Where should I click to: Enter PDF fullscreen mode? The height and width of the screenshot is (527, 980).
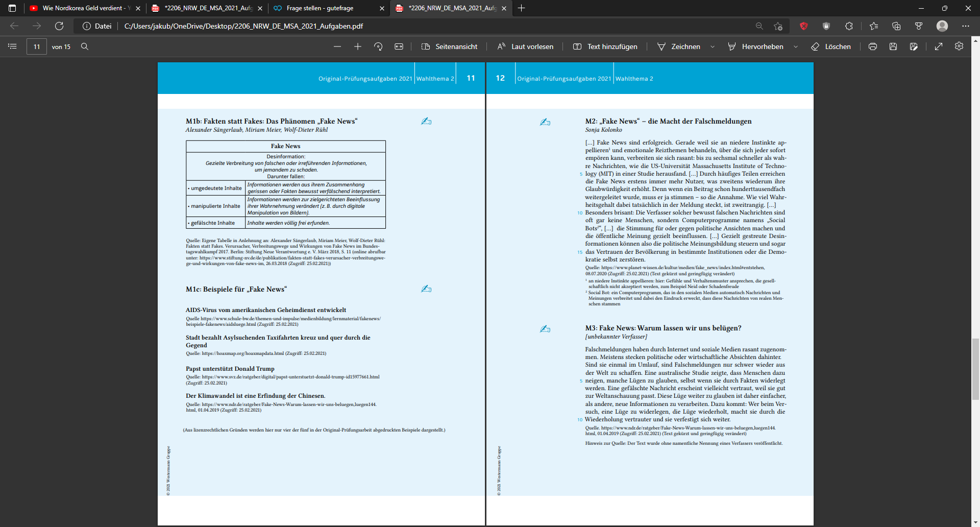939,46
